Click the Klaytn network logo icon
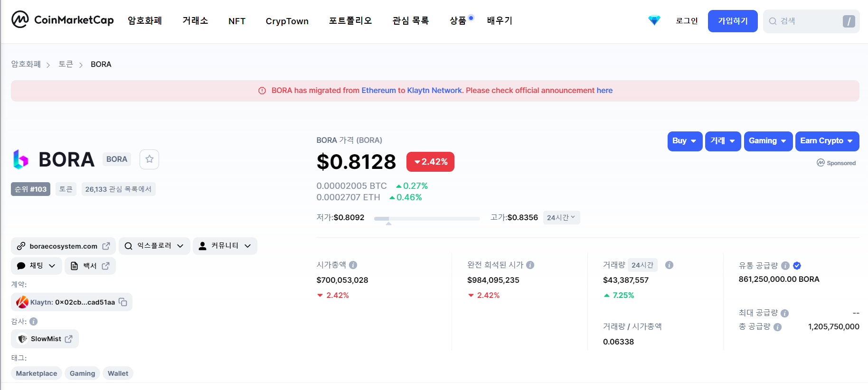This screenshot has height=390, width=868. pyautogui.click(x=22, y=302)
